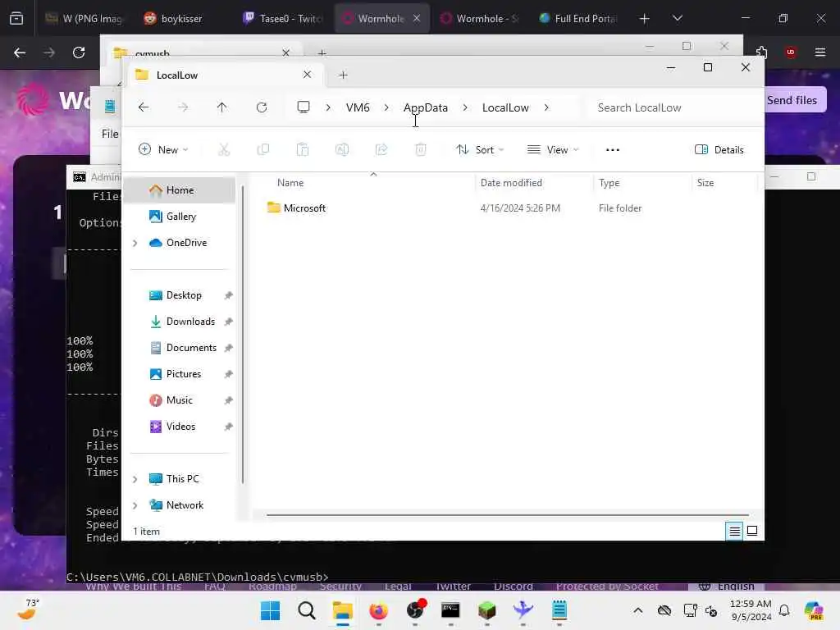Switch to details list view layout
Viewport: 840px width, 630px height.
734,531
